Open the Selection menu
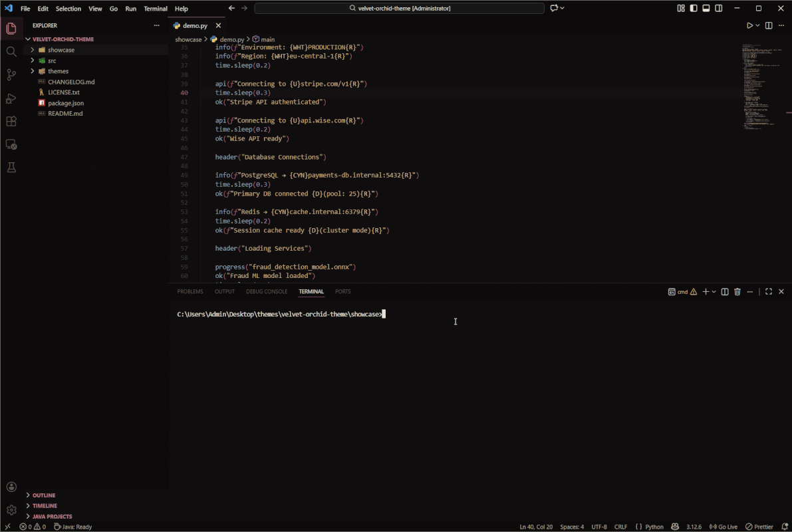The height and width of the screenshot is (532, 792). [x=68, y=9]
